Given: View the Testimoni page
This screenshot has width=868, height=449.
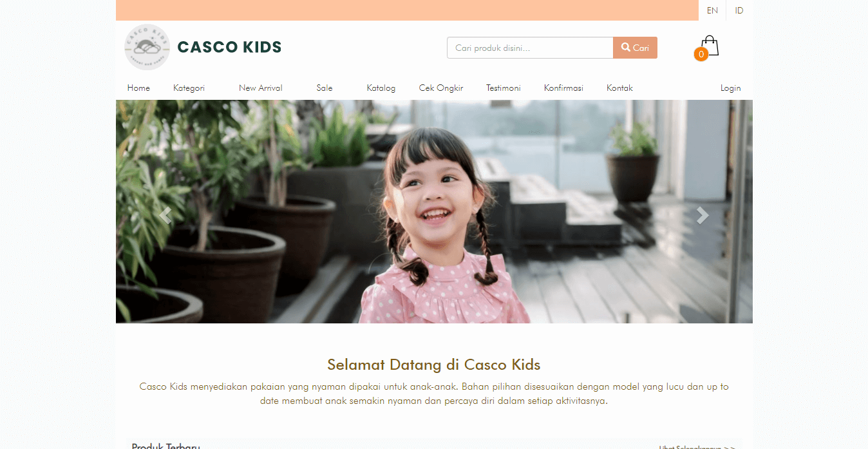Looking at the screenshot, I should (x=504, y=88).
